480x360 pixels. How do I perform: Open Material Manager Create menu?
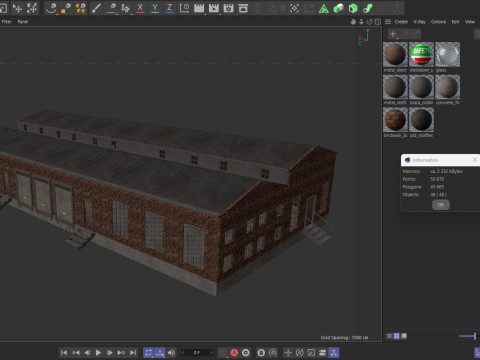pyautogui.click(x=401, y=22)
